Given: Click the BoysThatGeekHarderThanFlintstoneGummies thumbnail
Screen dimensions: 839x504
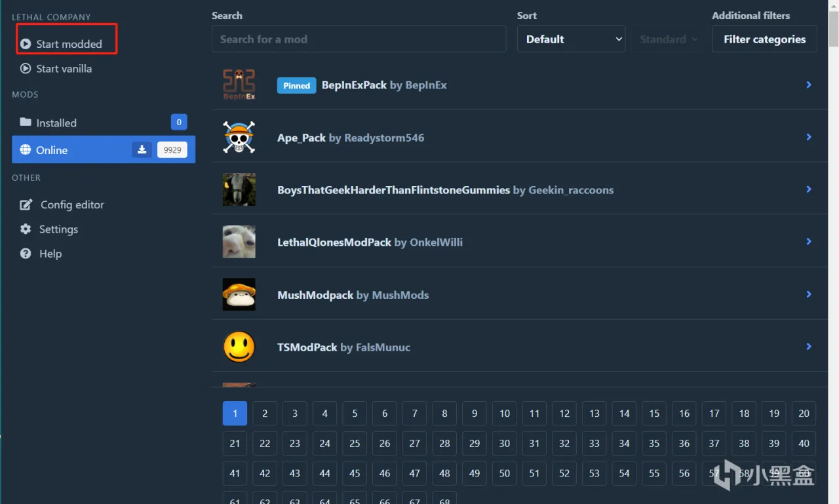Looking at the screenshot, I should 239,189.
